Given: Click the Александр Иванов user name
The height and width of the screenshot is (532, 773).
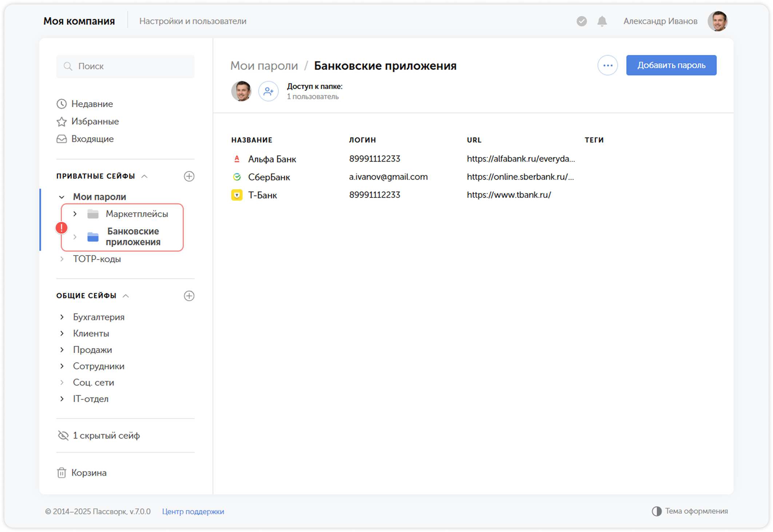Looking at the screenshot, I should [660, 21].
